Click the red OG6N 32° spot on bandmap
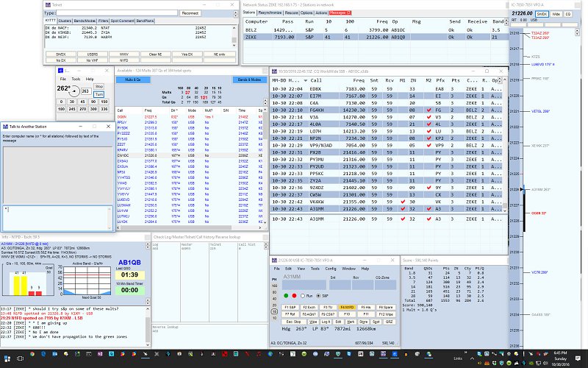This screenshot has height=368, width=588. [x=539, y=213]
